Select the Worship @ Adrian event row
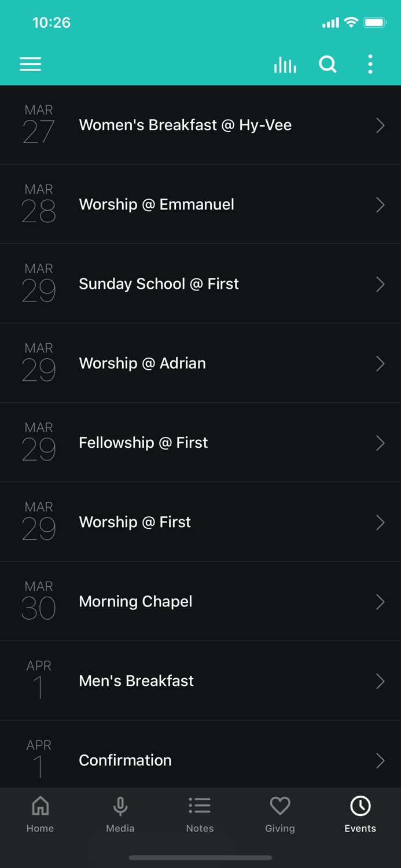 200,363
